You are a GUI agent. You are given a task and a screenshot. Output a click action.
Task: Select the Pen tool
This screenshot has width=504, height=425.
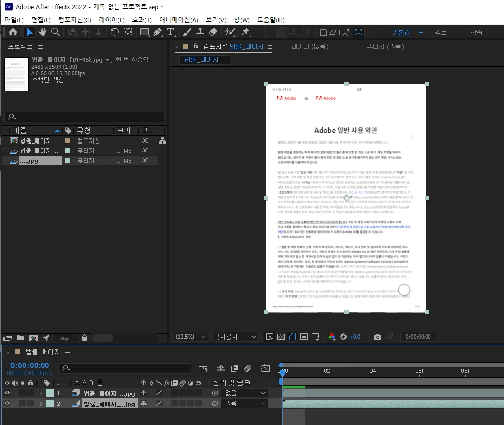(x=157, y=32)
